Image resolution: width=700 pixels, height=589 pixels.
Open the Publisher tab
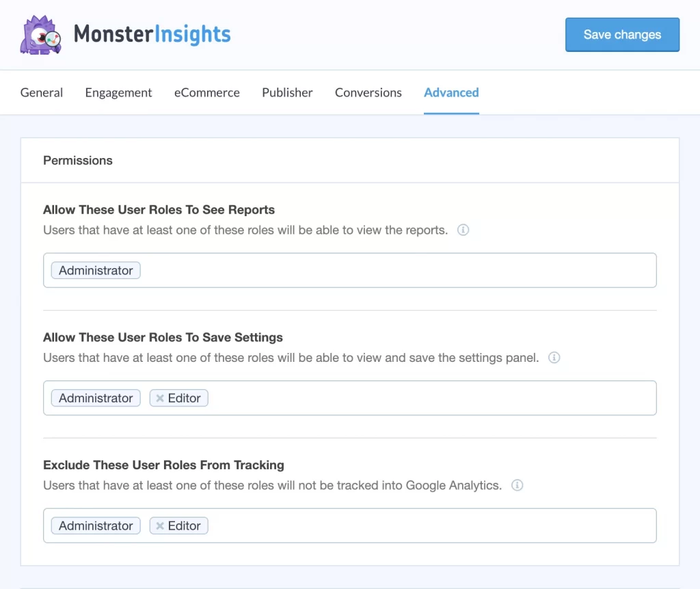(286, 92)
